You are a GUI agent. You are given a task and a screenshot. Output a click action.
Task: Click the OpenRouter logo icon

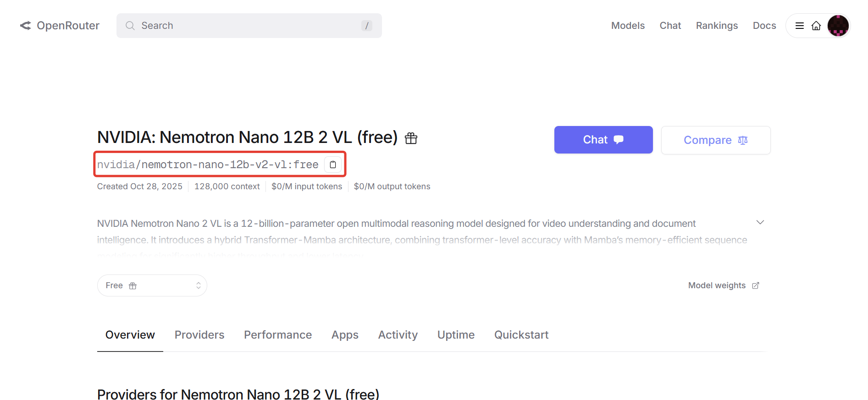click(x=26, y=26)
